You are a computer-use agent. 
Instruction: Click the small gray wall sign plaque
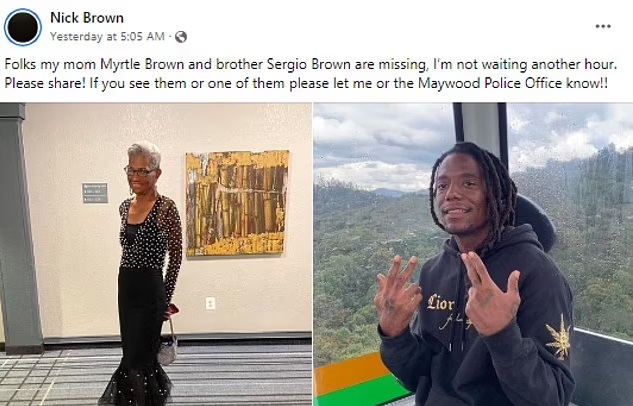[x=95, y=193]
